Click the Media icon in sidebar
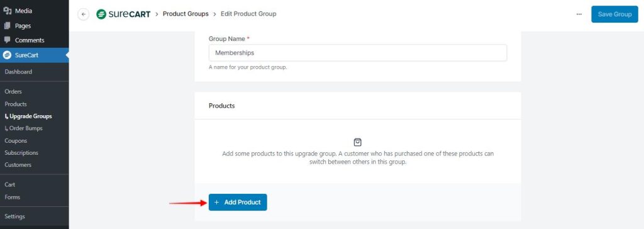The image size is (644, 229). (x=7, y=11)
